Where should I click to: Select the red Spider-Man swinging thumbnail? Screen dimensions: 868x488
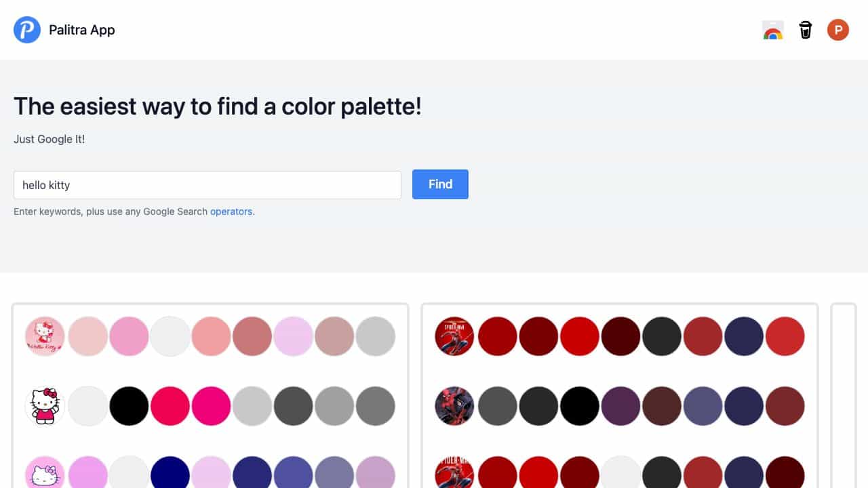454,336
